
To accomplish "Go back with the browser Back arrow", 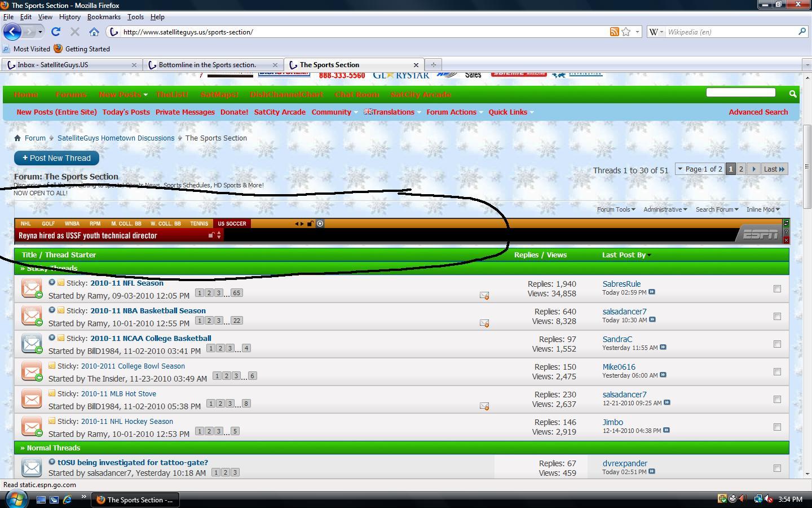I will pyautogui.click(x=12, y=32).
